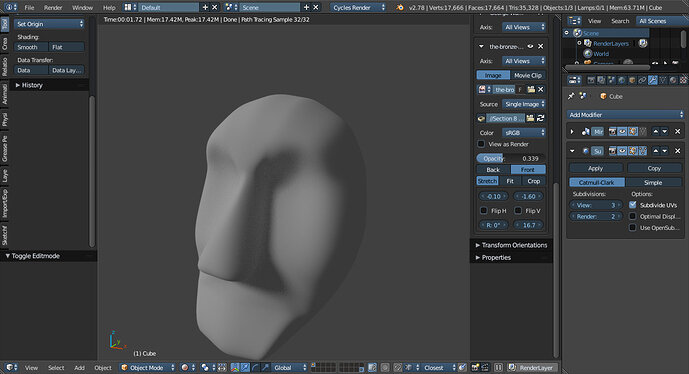Click the pin icon beside Cube

coord(571,96)
